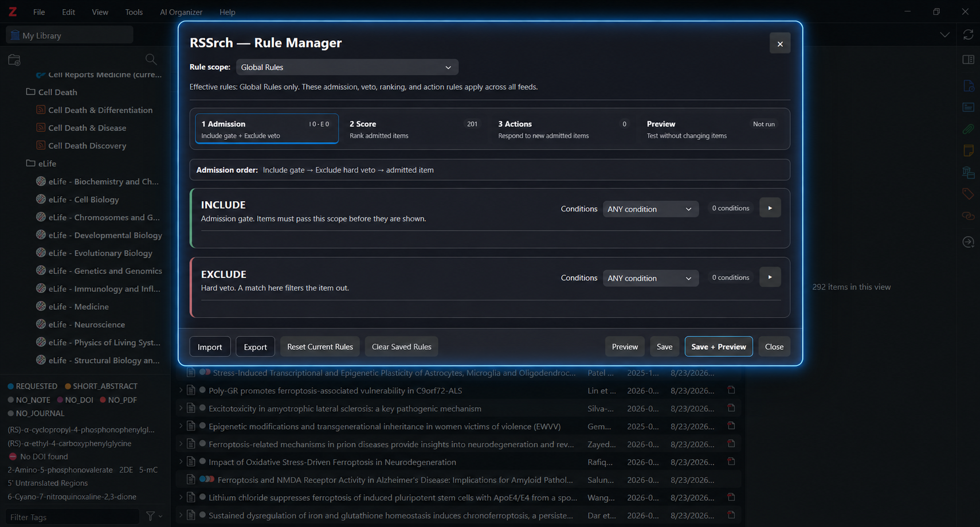Click the Import button in Rule Manager
This screenshot has width=980, height=527.
(210, 346)
